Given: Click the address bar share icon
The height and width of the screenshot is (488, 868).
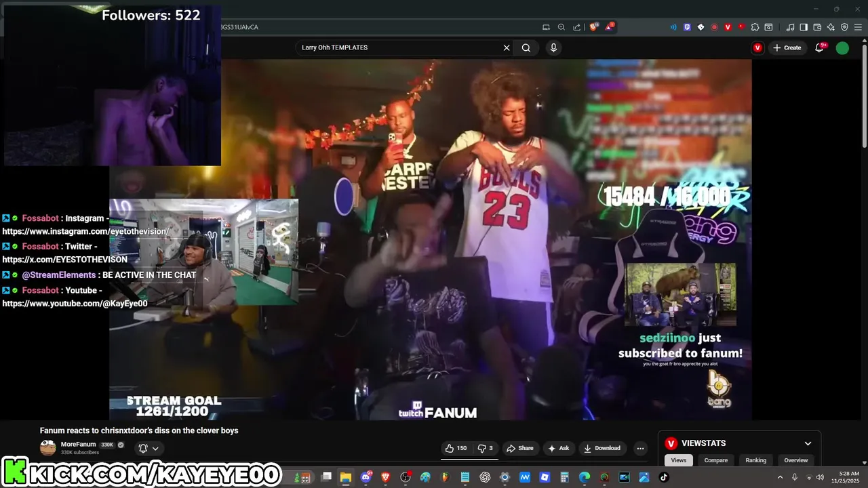Looking at the screenshot, I should click(576, 27).
